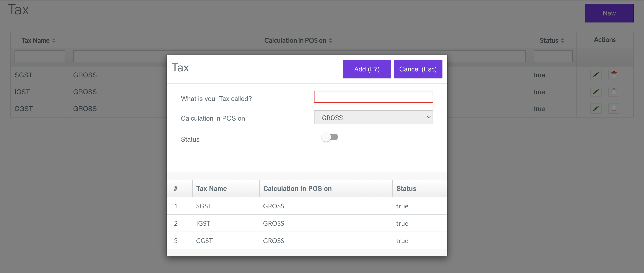Click the edit pencil icon for CGST
The width and height of the screenshot is (644, 273).
pos(596,108)
